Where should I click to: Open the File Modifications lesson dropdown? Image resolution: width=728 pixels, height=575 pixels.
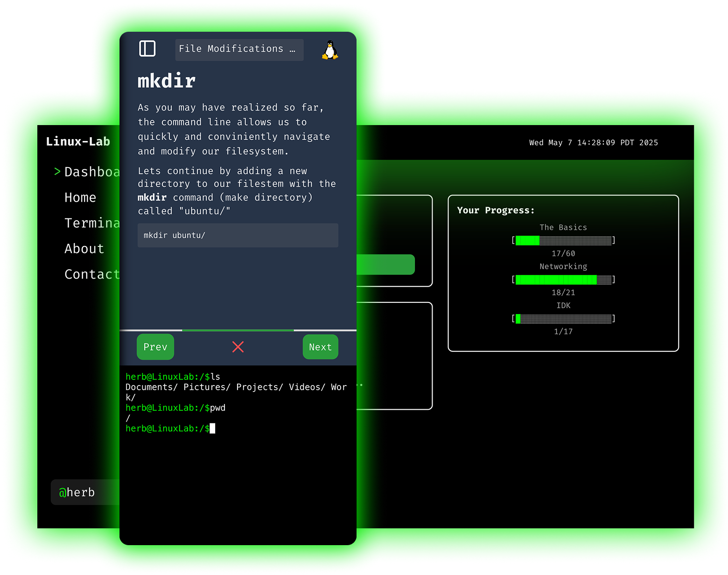click(239, 49)
